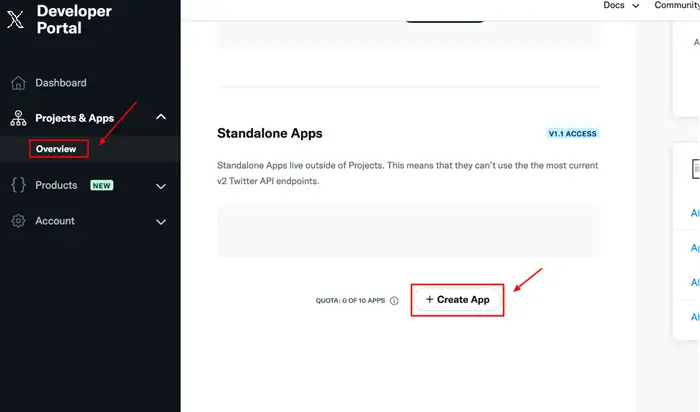Click the Products curly braces icon
Image resolution: width=700 pixels, height=412 pixels.
tap(18, 185)
